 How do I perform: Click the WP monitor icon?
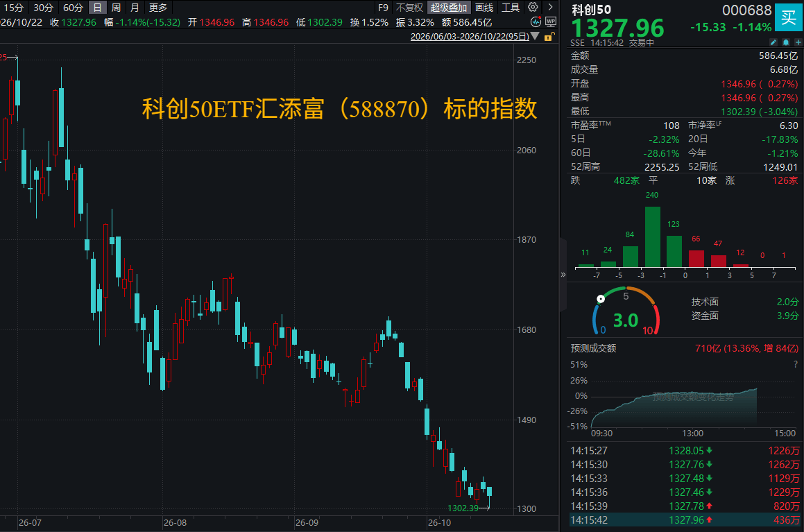pyautogui.click(x=551, y=22)
